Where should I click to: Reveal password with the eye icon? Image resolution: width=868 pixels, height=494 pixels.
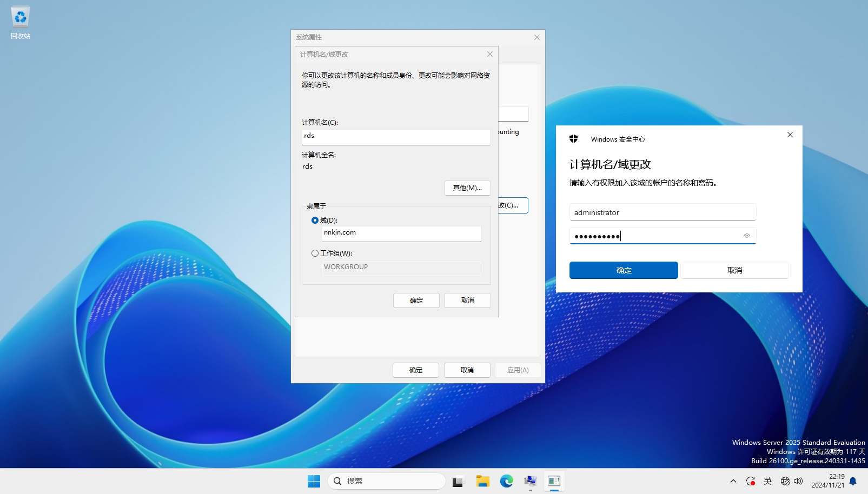pyautogui.click(x=746, y=236)
